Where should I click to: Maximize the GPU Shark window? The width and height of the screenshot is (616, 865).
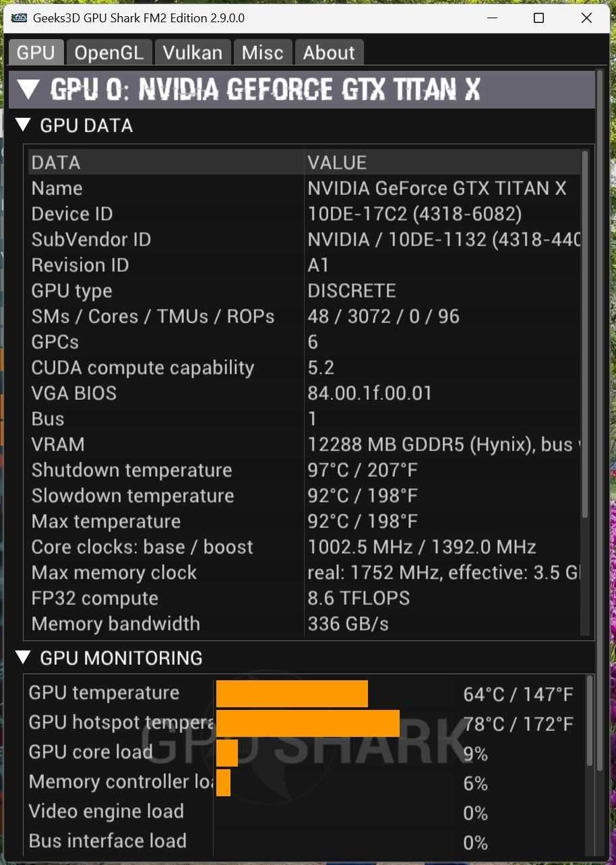[x=538, y=18]
